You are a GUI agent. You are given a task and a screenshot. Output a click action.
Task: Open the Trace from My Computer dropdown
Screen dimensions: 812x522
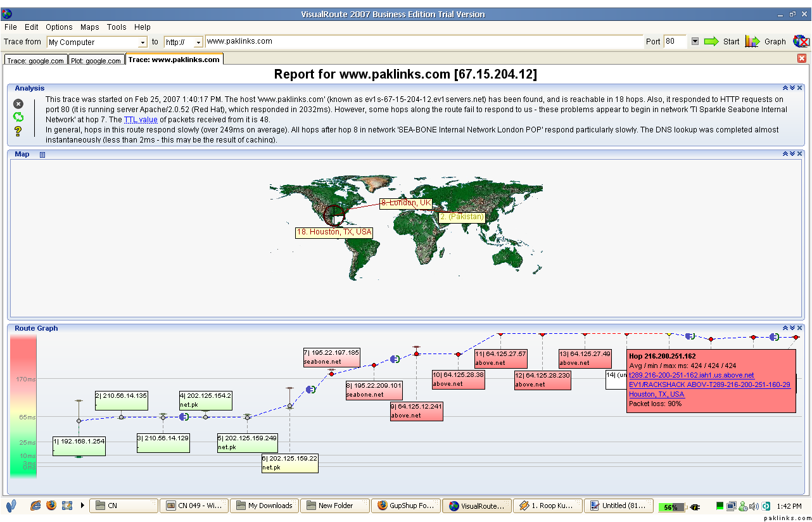pyautogui.click(x=143, y=42)
